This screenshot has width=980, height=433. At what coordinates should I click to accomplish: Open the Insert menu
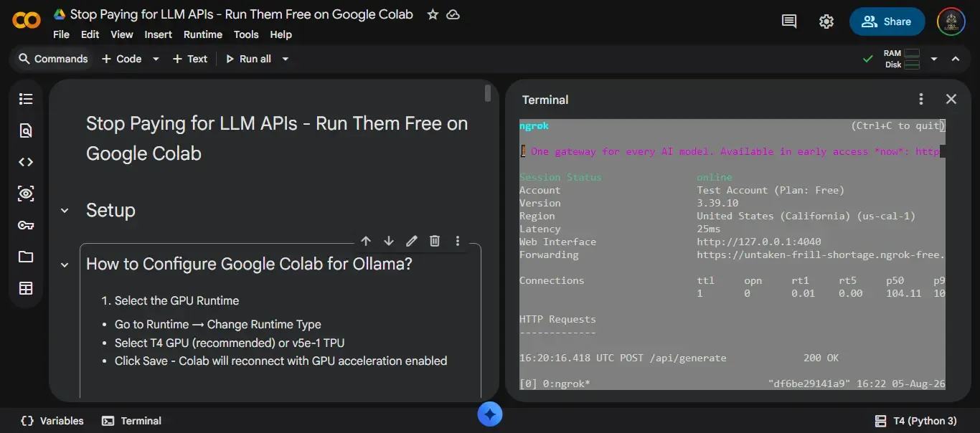[158, 34]
